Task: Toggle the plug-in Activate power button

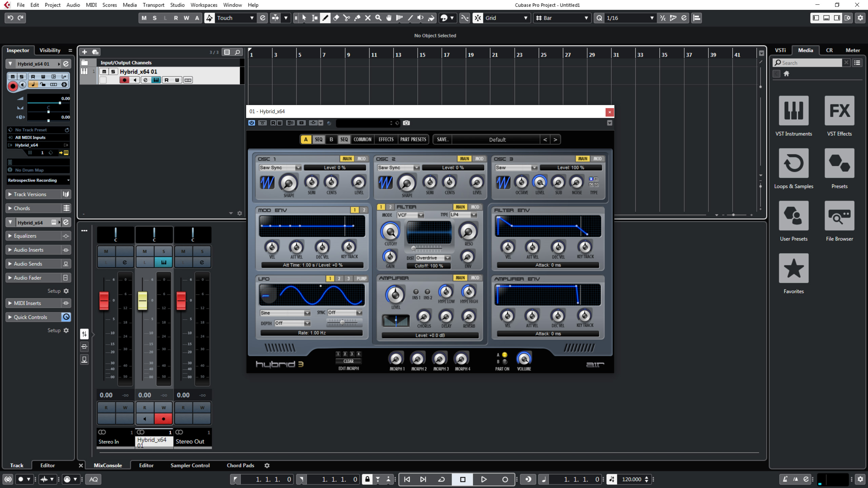Action: (252, 123)
